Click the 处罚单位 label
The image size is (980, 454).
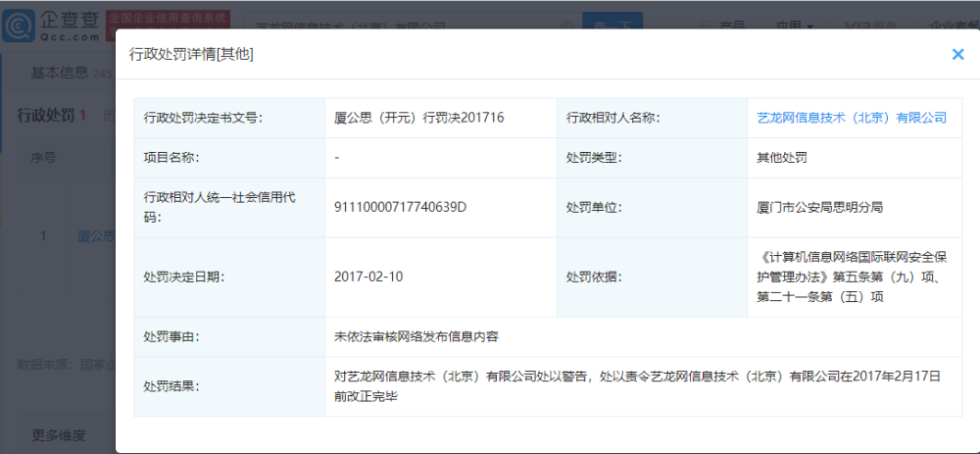[595, 207]
